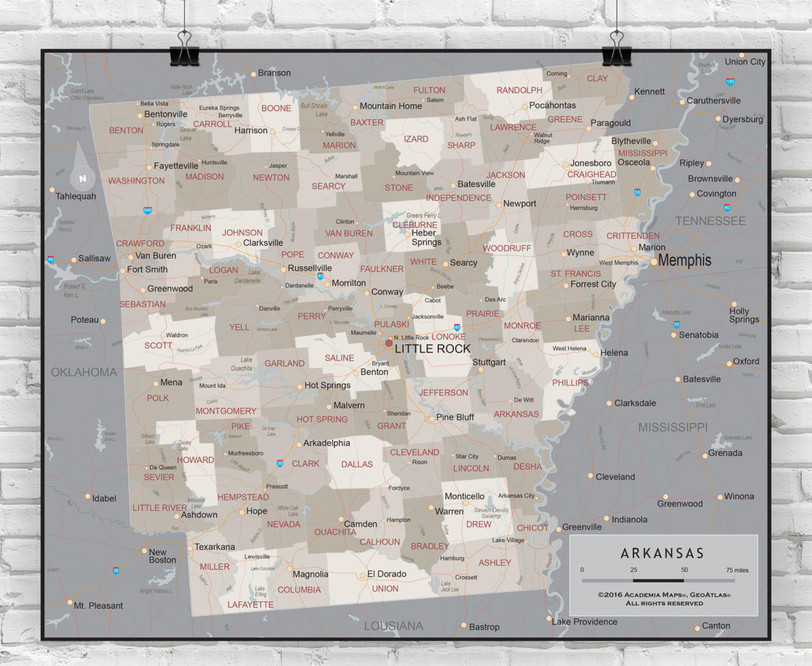
Task: Click the LAFAYETTE county label
Action: tap(250, 604)
